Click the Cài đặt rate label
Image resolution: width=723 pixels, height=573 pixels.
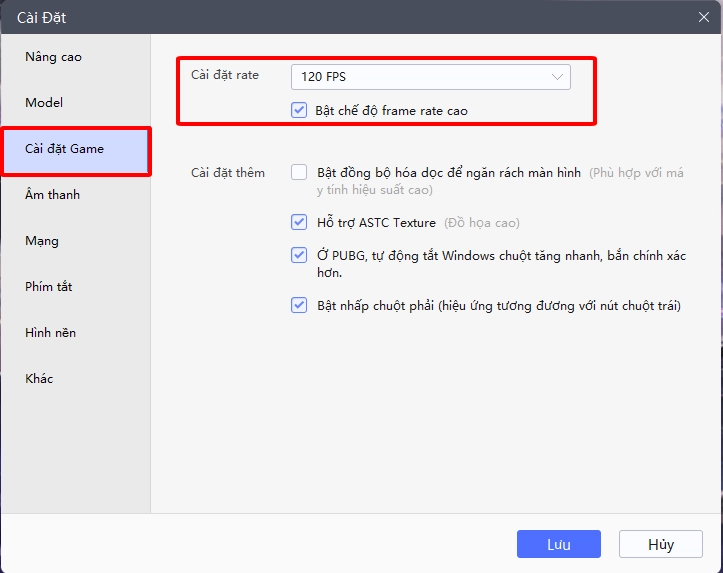click(225, 75)
